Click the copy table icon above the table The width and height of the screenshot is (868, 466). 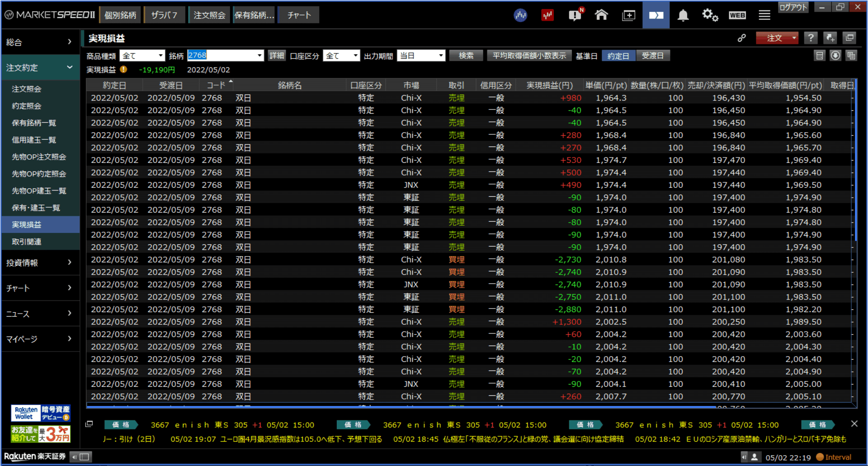click(x=851, y=56)
